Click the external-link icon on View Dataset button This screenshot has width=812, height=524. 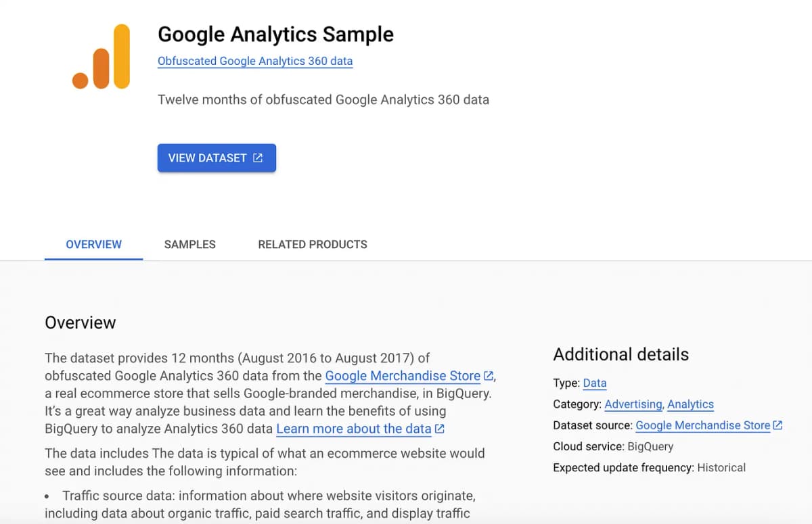258,158
